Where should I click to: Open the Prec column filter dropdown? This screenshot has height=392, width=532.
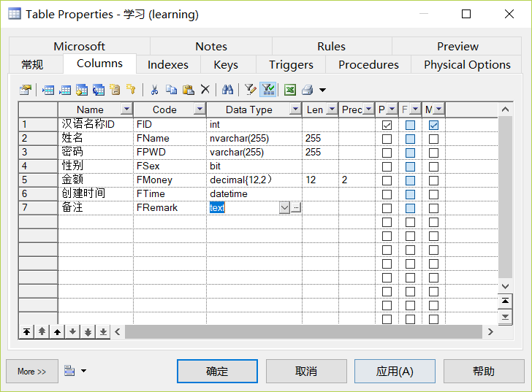tap(368, 109)
